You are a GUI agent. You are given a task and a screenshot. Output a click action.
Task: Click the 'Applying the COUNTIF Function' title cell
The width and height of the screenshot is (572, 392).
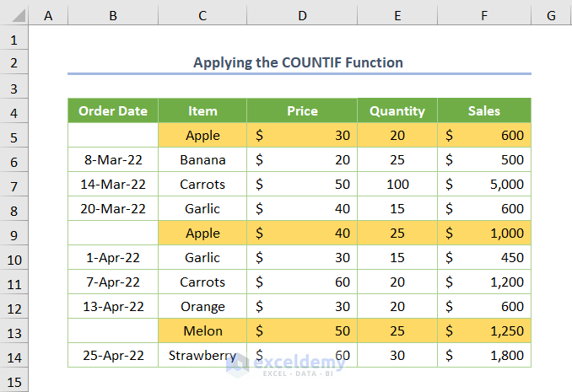tap(299, 62)
